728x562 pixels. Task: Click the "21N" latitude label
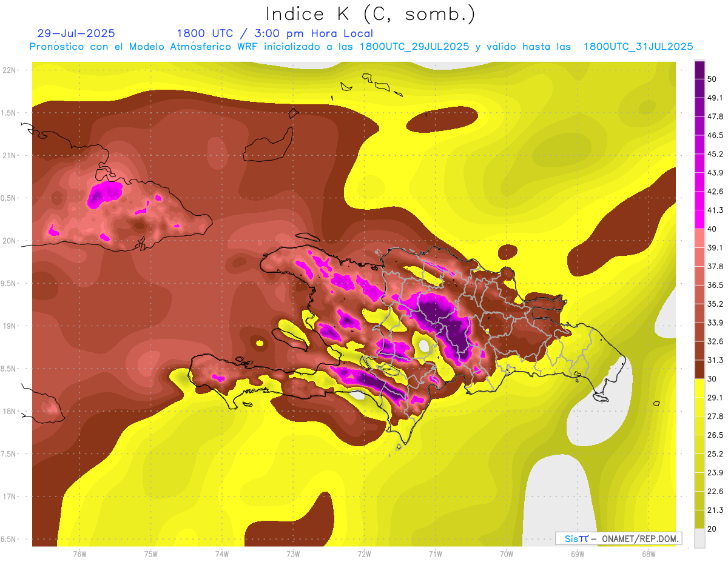[x=9, y=155]
